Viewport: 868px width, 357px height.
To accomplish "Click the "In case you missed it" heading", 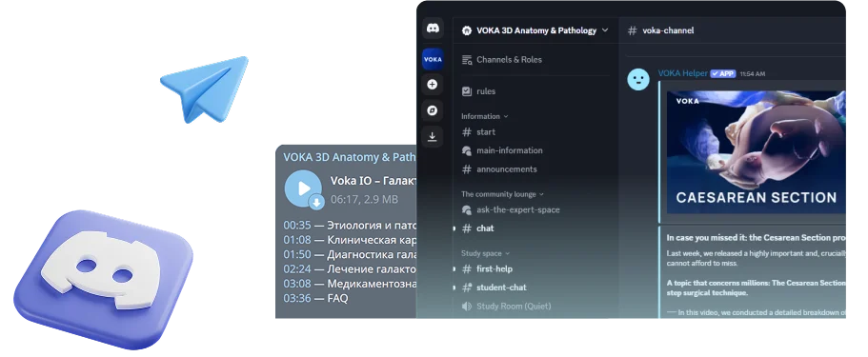I will pos(757,238).
